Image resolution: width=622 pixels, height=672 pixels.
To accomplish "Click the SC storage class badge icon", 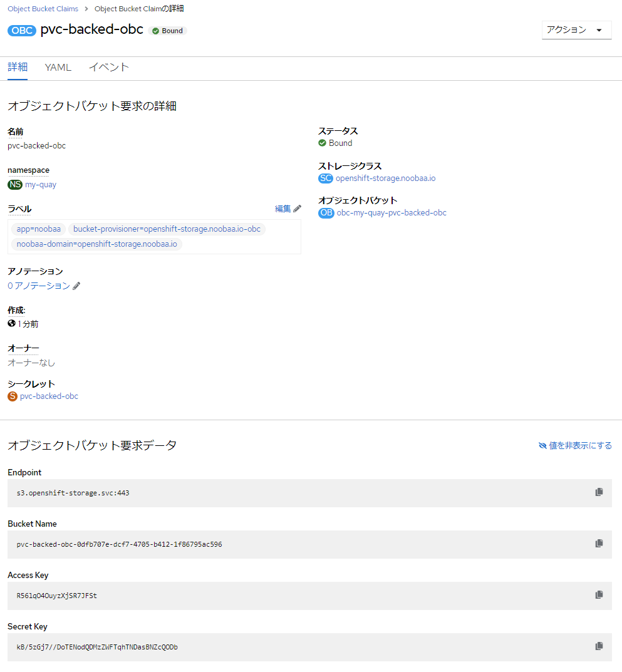I will [325, 178].
